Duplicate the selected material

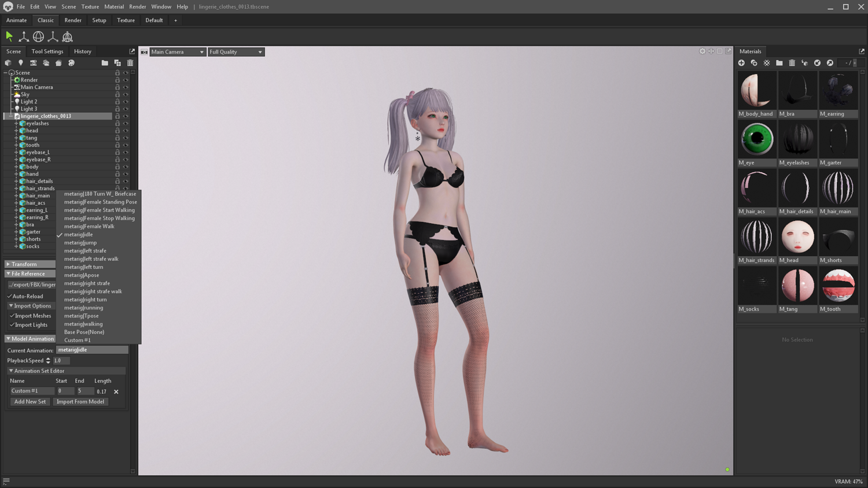point(754,63)
